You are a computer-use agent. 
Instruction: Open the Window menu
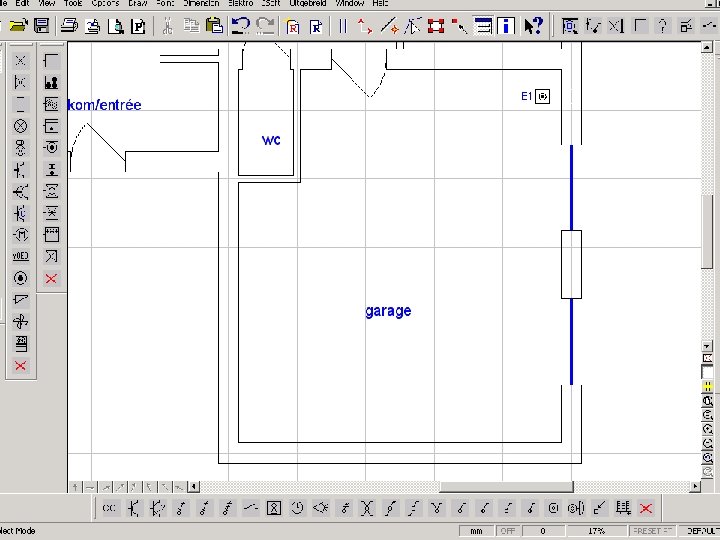[350, 3]
